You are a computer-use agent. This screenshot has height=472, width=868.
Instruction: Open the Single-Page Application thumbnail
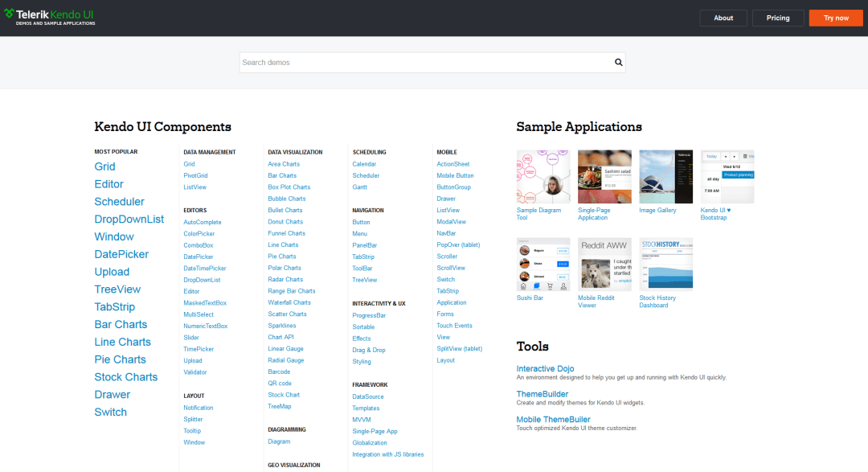click(x=604, y=177)
